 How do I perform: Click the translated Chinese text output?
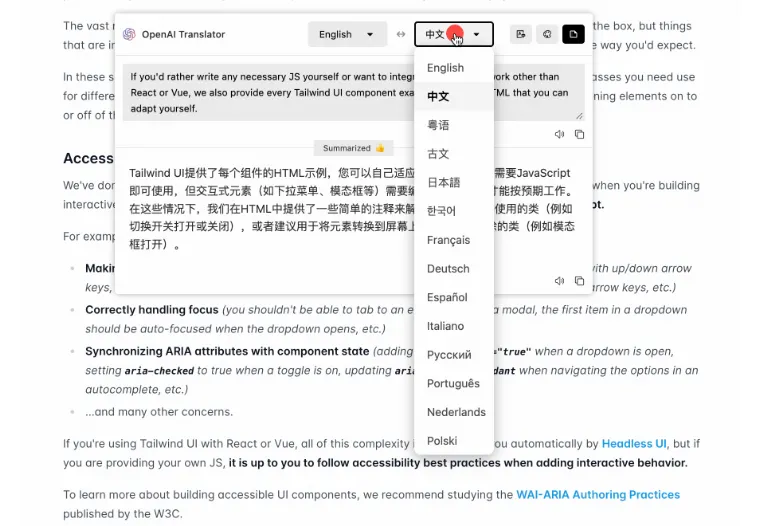[352, 208]
